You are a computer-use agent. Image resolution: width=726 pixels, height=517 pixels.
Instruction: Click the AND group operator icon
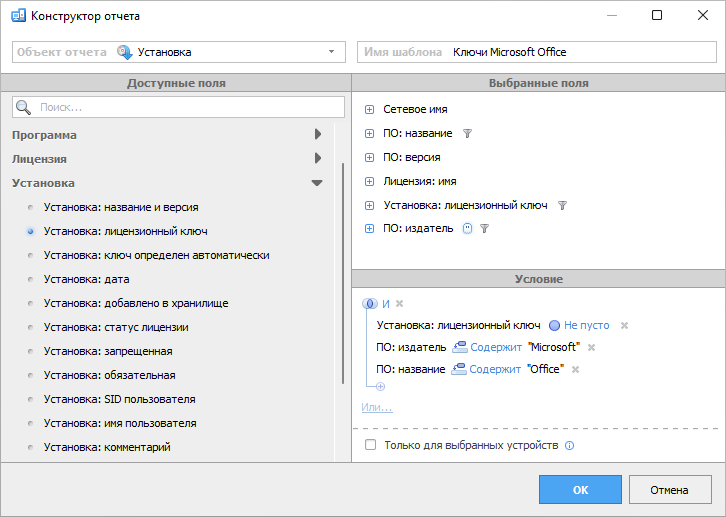point(369,303)
